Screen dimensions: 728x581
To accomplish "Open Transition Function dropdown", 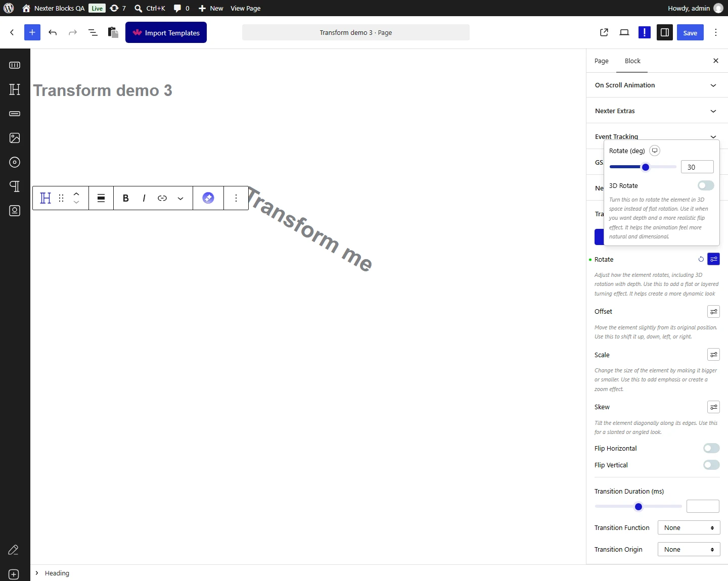I will [689, 527].
